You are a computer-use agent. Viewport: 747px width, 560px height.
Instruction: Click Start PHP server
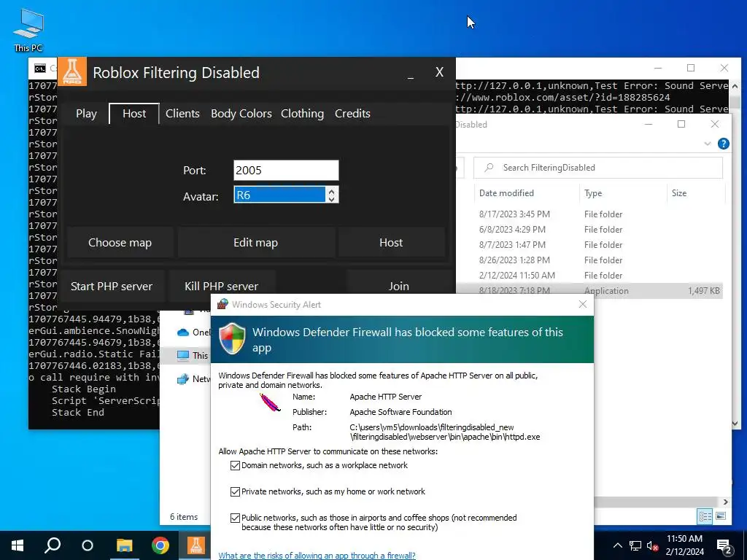112,286
